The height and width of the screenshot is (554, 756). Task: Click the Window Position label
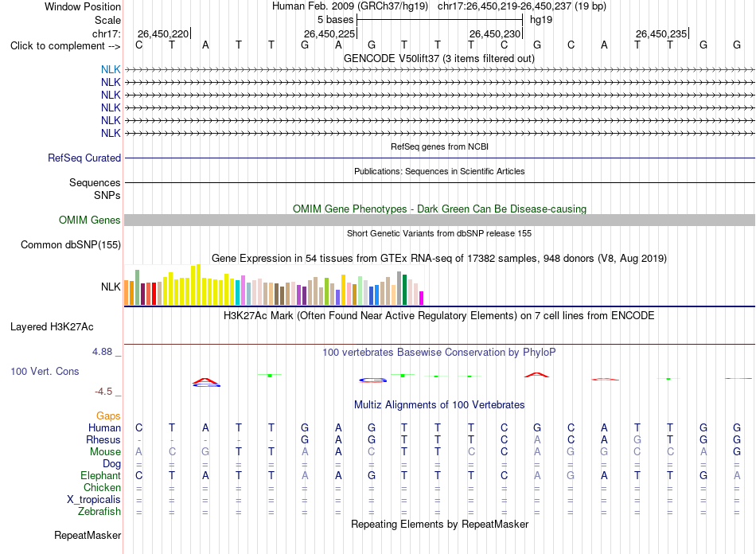[83, 6]
